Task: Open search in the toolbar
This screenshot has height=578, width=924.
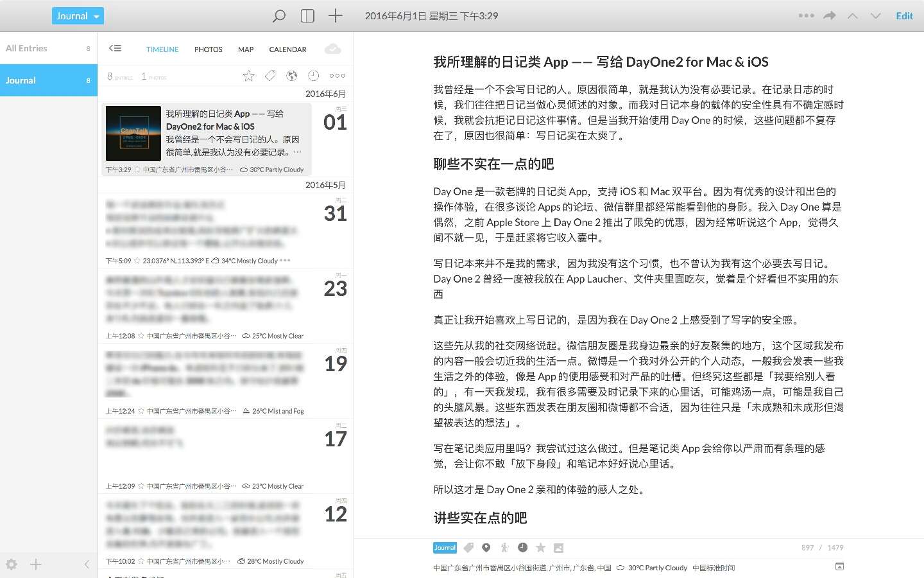Action: click(x=278, y=15)
